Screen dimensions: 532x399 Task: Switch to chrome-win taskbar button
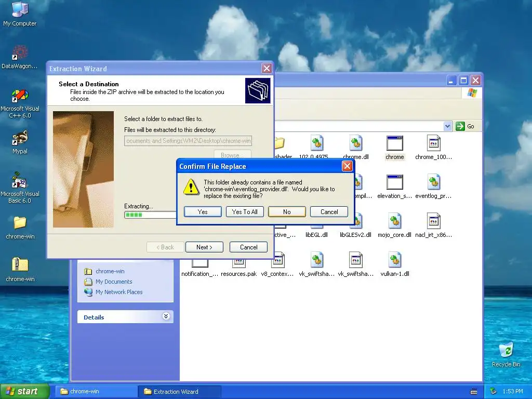[96, 392]
